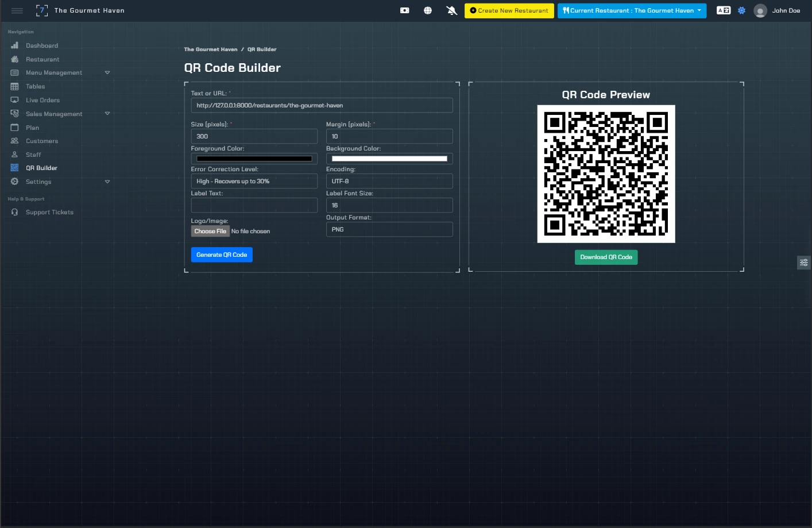Screen dimensions: 812x528
Task: Click the Plan calendar icon
Action: (x=15, y=128)
